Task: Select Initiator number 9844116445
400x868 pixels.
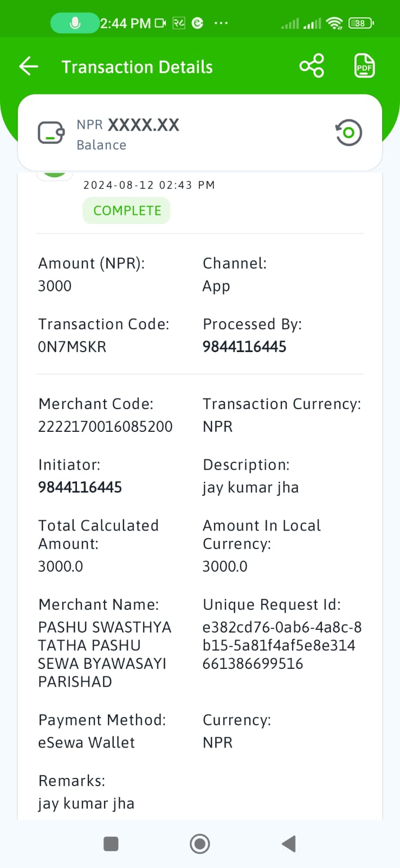Action: pyautogui.click(x=80, y=487)
